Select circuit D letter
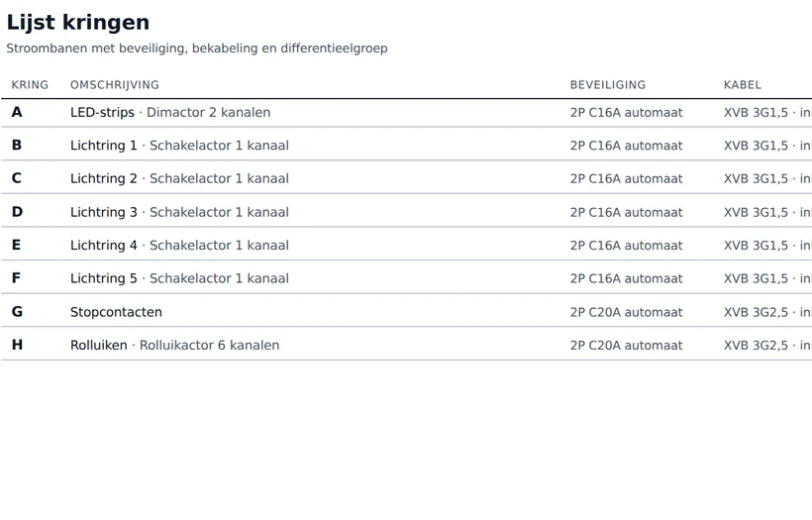 tap(17, 212)
